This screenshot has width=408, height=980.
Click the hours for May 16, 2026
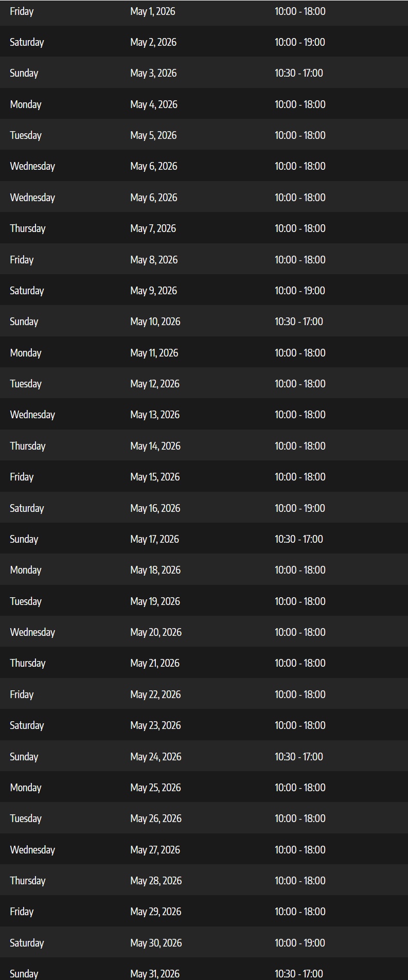click(x=299, y=508)
